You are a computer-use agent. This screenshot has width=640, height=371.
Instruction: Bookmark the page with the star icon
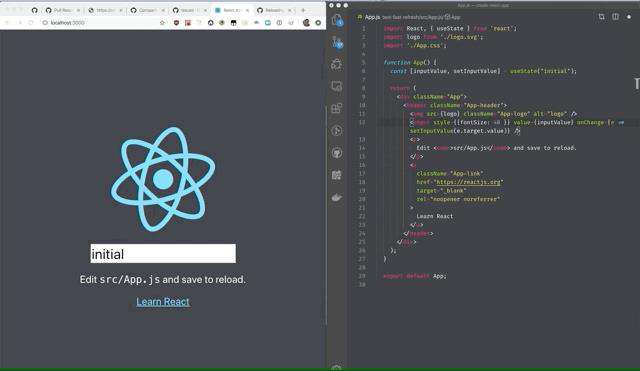pyautogui.click(x=162, y=23)
